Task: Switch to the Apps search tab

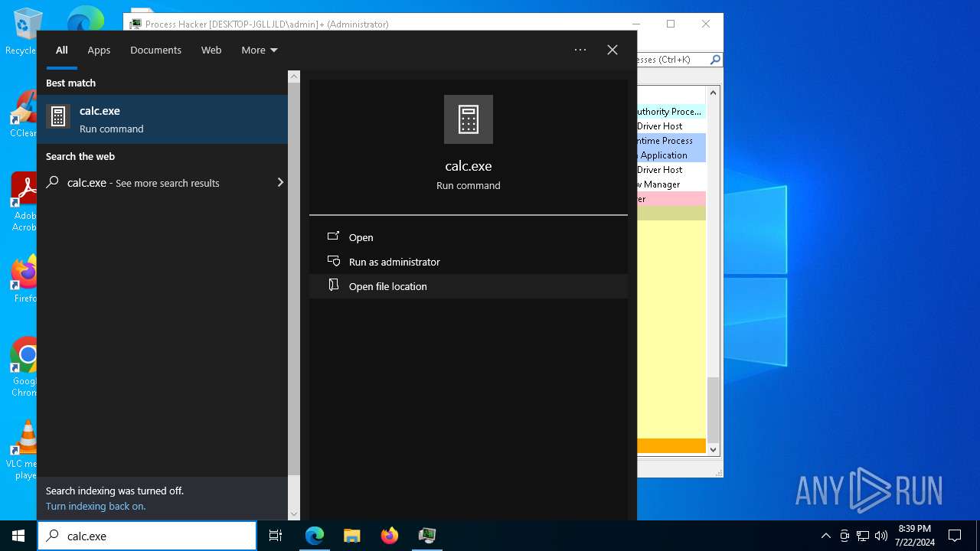Action: (x=99, y=50)
